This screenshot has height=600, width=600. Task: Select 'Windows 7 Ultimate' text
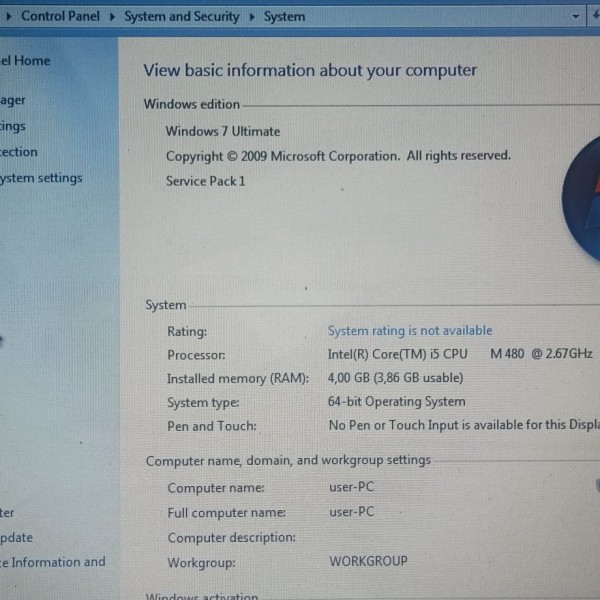[223, 131]
